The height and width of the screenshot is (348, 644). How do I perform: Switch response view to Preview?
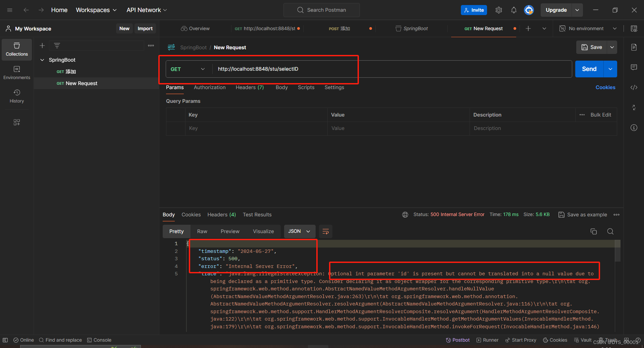(x=230, y=231)
